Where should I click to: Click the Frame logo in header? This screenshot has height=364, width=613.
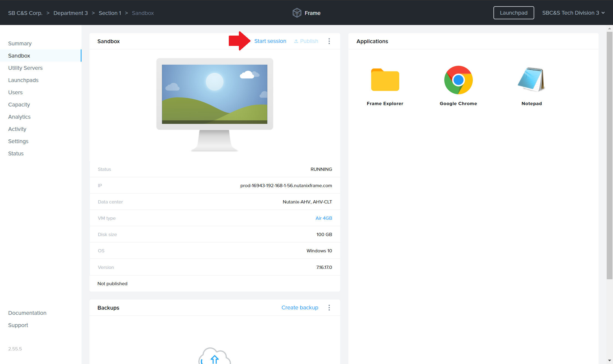coord(306,13)
